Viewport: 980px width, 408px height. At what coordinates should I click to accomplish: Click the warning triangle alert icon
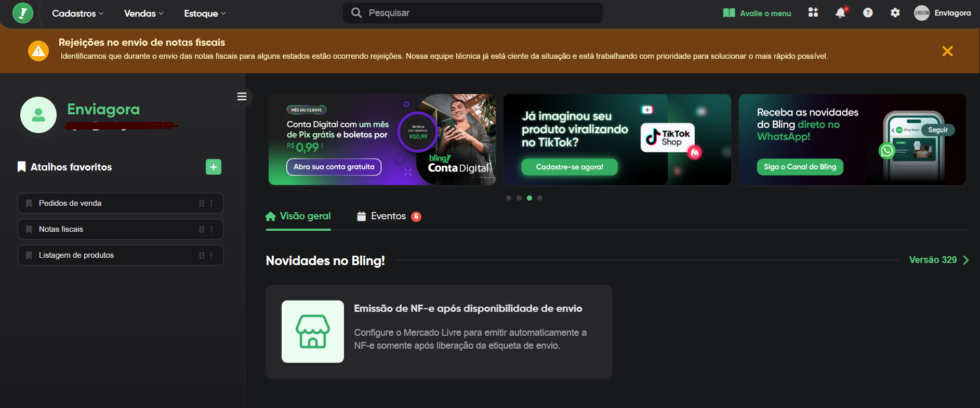tap(38, 51)
